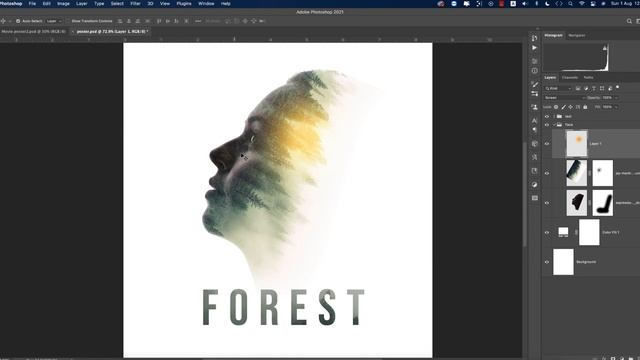This screenshot has width=640, height=360.
Task: Click align horizontal centers icon
Action: [129, 21]
